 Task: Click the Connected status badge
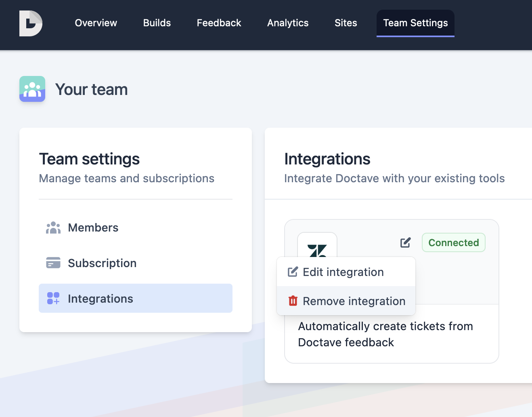click(453, 242)
